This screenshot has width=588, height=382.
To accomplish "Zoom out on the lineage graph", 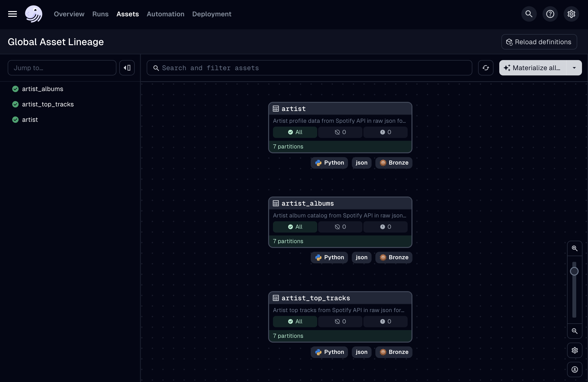I will pyautogui.click(x=575, y=331).
